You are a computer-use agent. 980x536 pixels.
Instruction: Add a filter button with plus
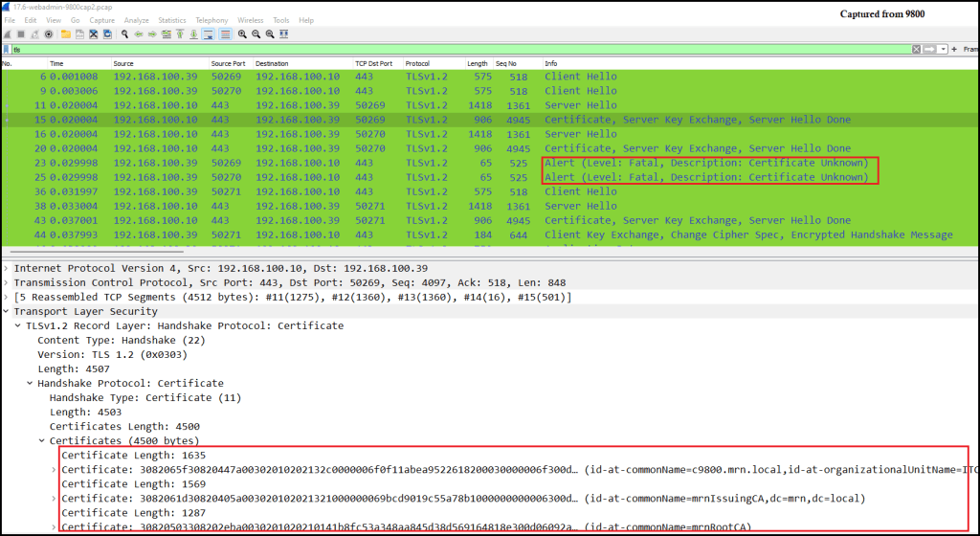click(x=955, y=49)
